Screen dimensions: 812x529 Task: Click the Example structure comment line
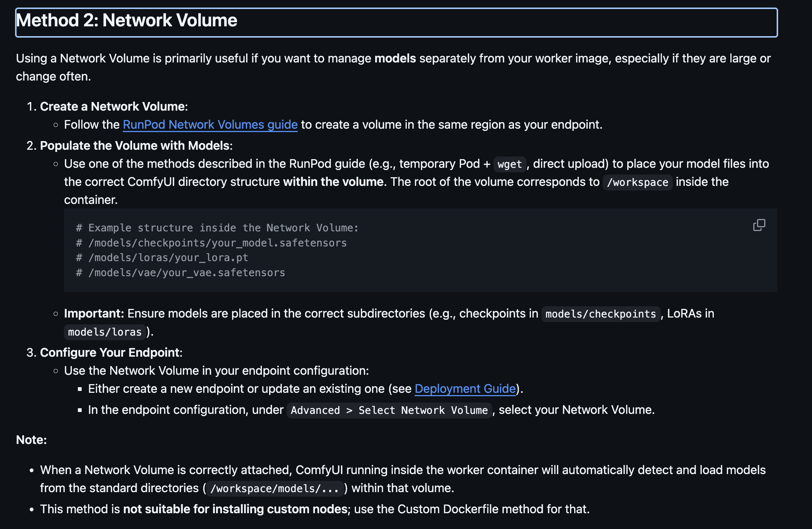tap(217, 228)
